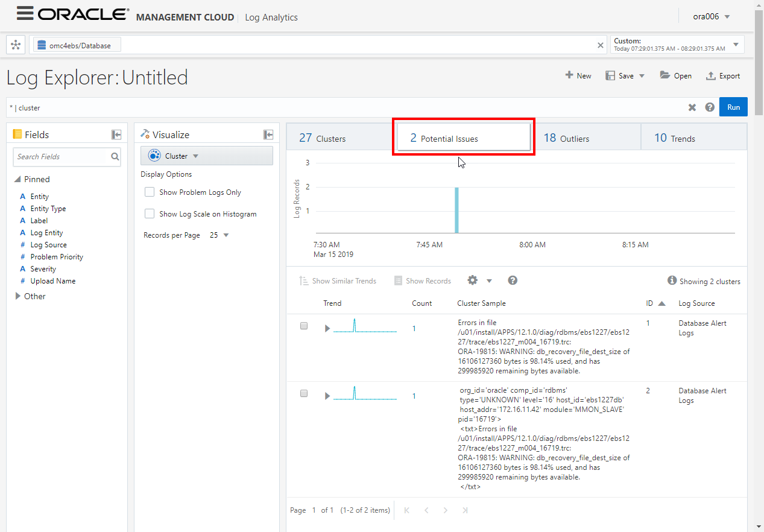Select the Severity field

(x=43, y=269)
